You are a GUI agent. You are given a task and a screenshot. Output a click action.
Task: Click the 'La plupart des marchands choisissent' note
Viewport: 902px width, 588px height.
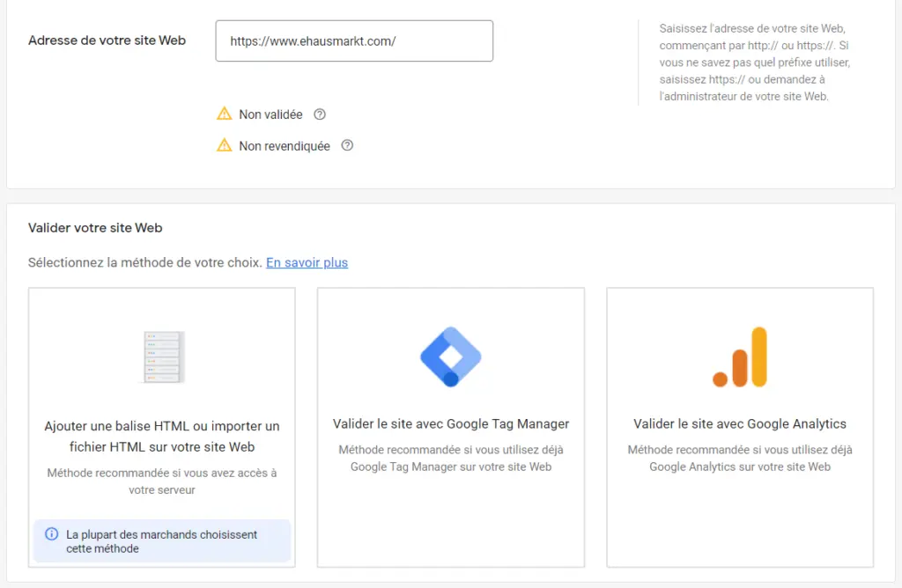[162, 541]
